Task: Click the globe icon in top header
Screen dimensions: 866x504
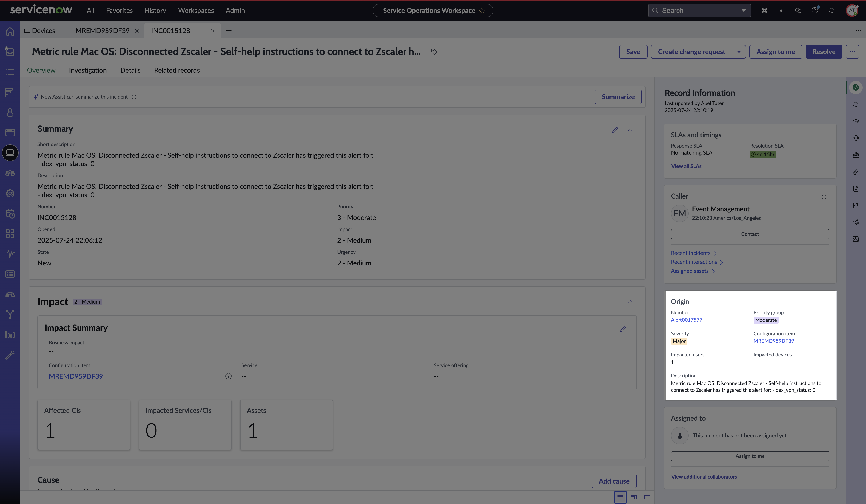Action: point(764,11)
